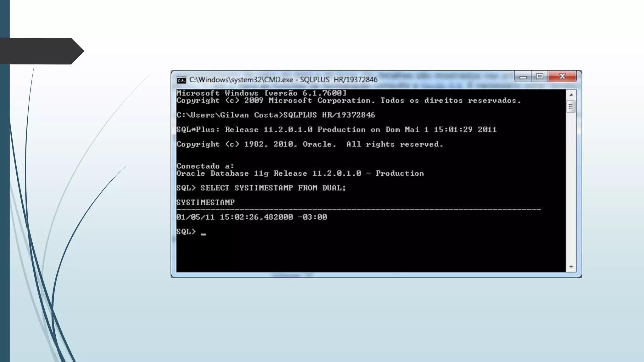Maximize the CMD.exe window

tap(540, 76)
